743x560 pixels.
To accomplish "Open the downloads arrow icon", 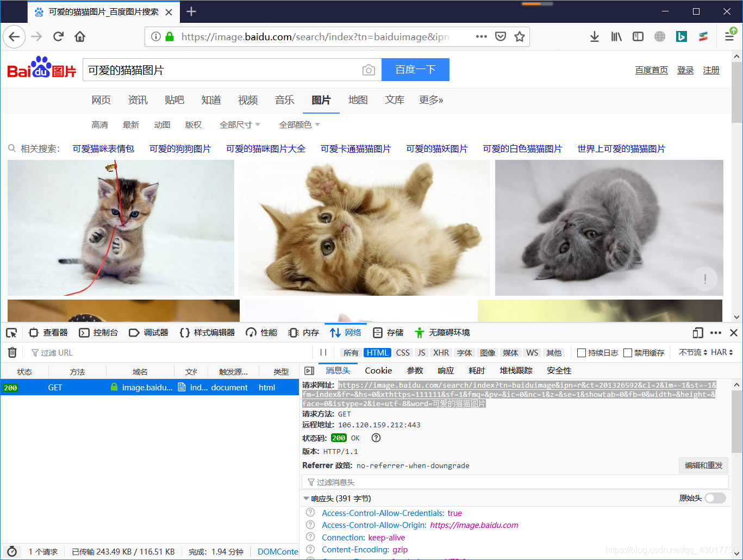I will (595, 36).
